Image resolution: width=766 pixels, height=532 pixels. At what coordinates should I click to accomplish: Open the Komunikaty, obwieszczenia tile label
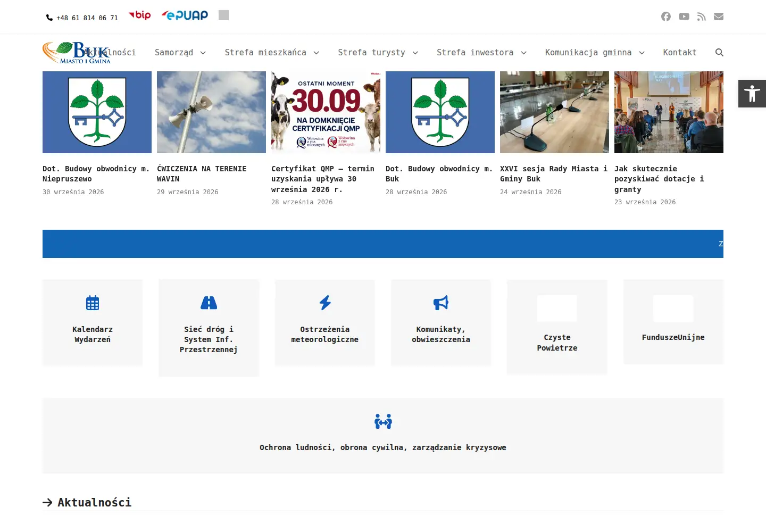pyautogui.click(x=441, y=334)
